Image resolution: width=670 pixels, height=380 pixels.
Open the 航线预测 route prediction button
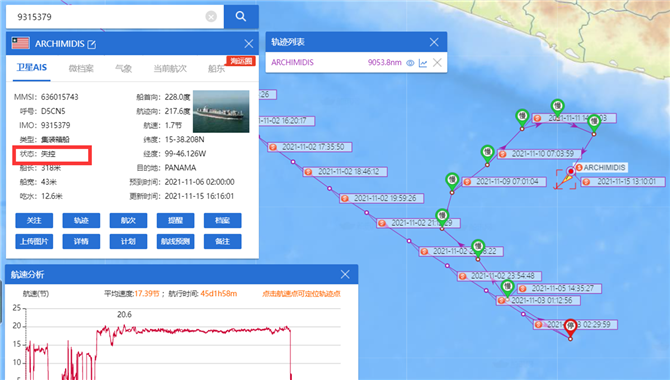point(175,242)
